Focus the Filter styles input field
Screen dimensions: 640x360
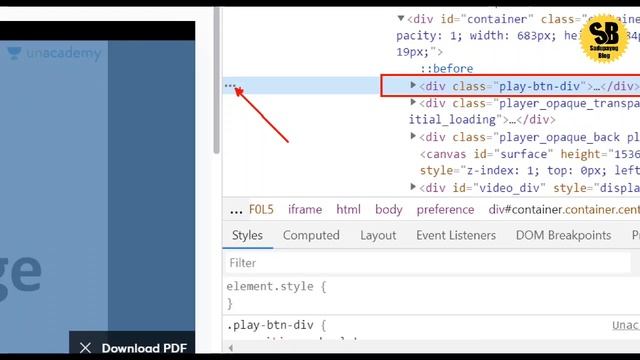(x=428, y=263)
